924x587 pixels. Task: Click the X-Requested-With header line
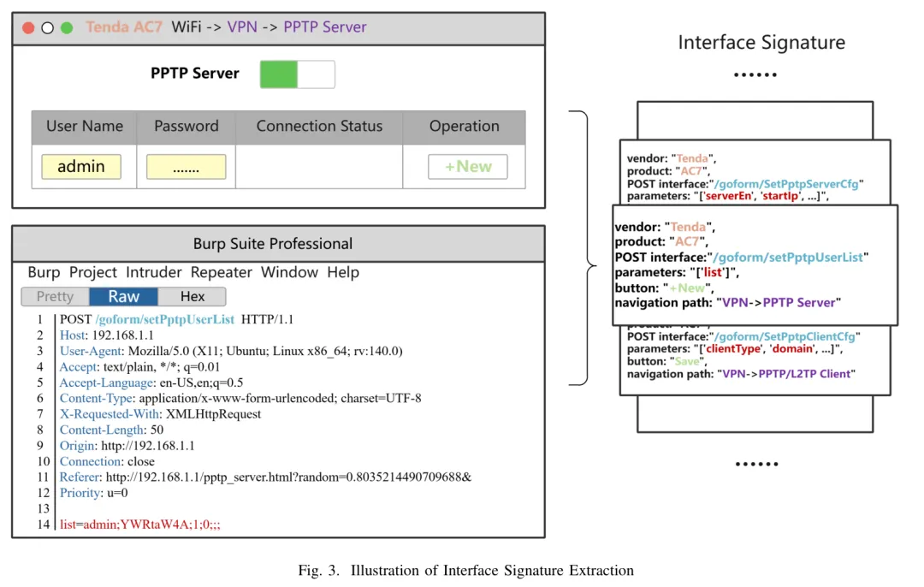pyautogui.click(x=160, y=414)
